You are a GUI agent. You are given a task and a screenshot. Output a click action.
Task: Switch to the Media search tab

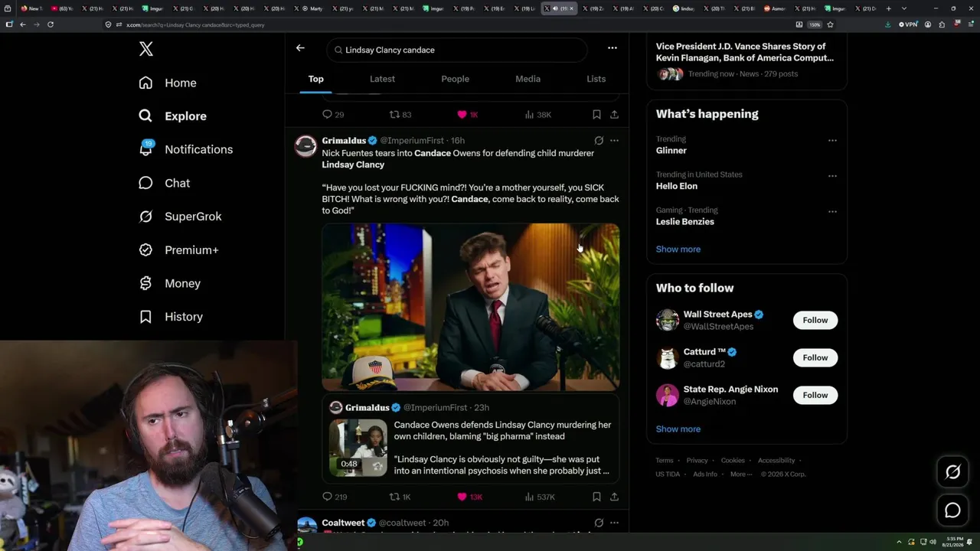pyautogui.click(x=528, y=79)
